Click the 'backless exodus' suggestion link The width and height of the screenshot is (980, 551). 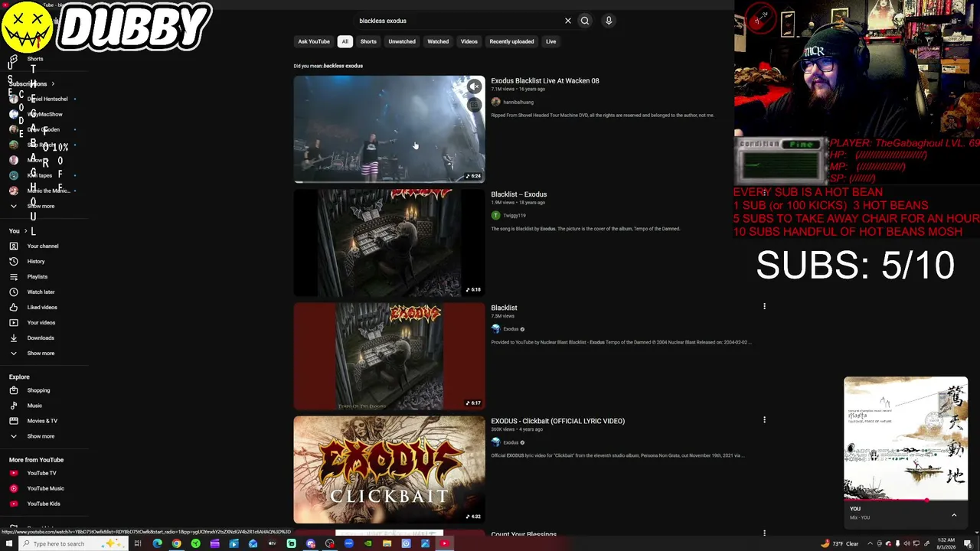(343, 66)
